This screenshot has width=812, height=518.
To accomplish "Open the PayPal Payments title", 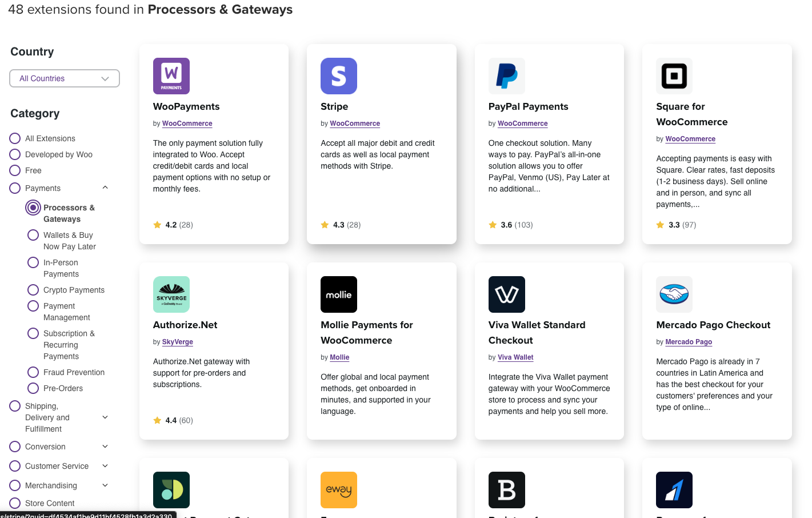I will pyautogui.click(x=529, y=106).
